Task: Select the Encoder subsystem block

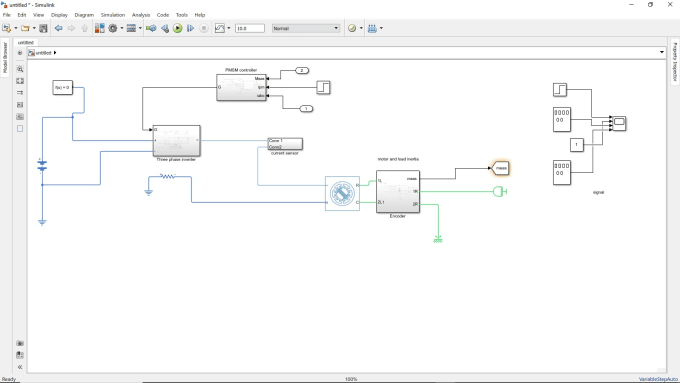Action: (398, 191)
